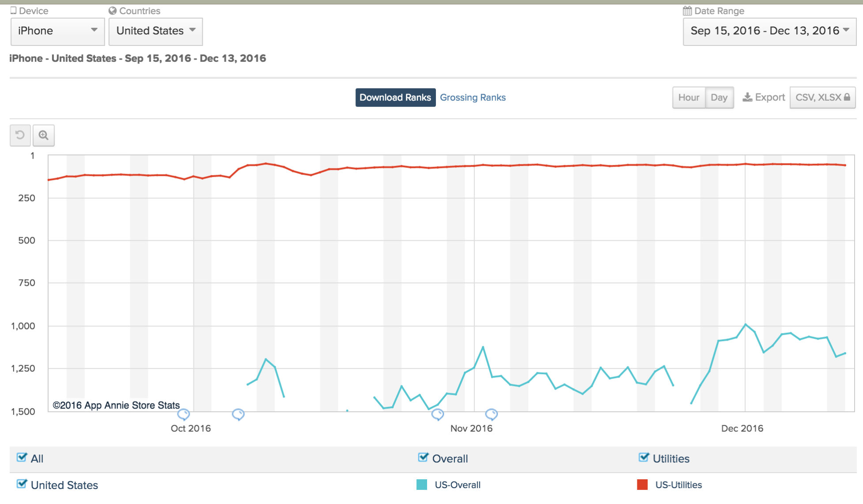Toggle the United States checkbox
Screen dimensions: 863x504
coord(22,484)
